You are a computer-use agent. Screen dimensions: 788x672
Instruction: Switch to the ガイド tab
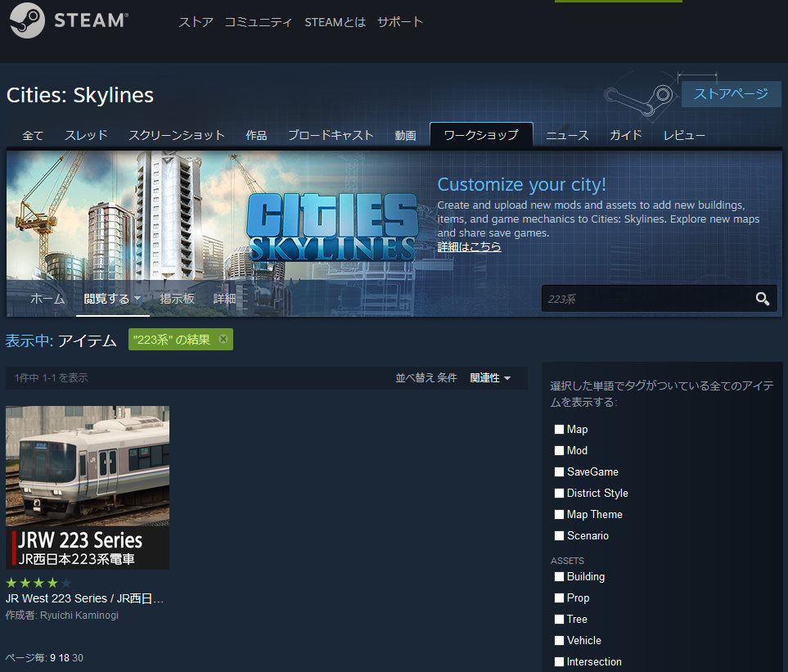(x=626, y=135)
